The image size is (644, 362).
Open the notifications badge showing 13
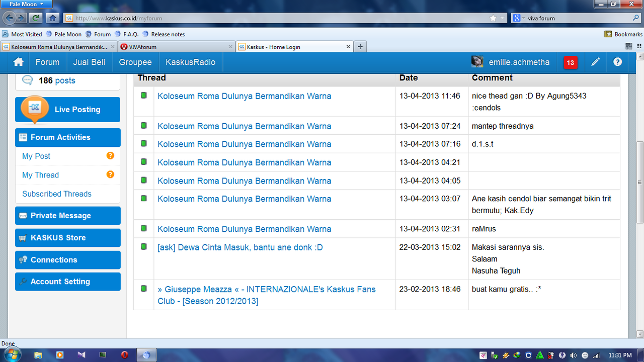570,63
